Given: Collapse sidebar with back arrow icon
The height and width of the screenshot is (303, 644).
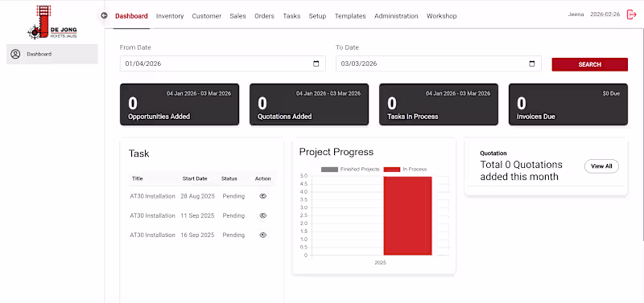Looking at the screenshot, I should click(104, 15).
